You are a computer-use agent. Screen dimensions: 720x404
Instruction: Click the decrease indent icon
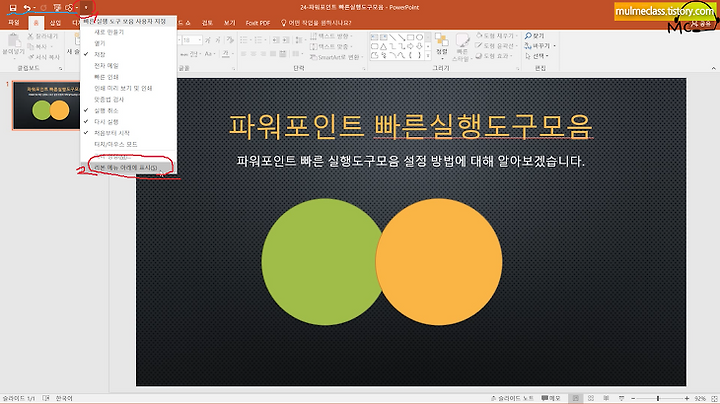pos(275,40)
